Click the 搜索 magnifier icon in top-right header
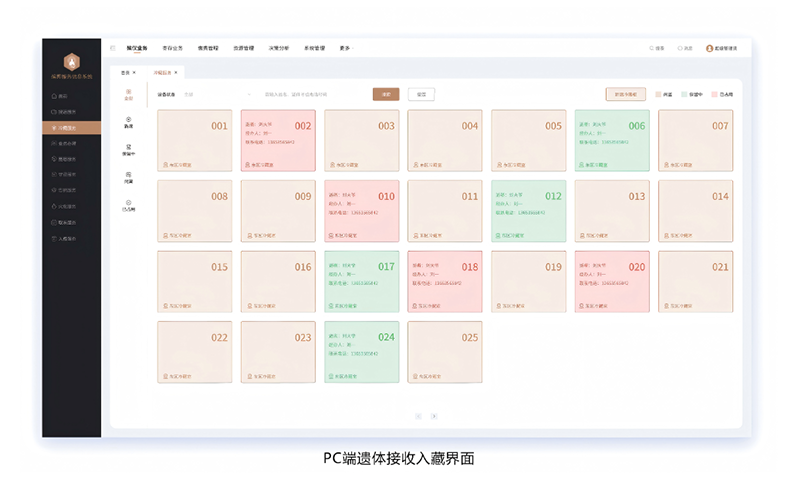The height and width of the screenshot is (480, 800). point(652,48)
